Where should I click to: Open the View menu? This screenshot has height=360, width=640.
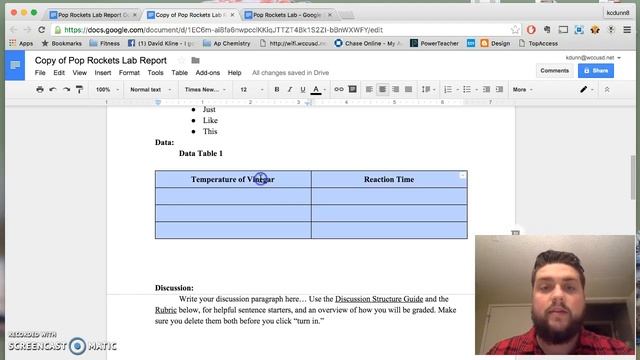(80, 73)
